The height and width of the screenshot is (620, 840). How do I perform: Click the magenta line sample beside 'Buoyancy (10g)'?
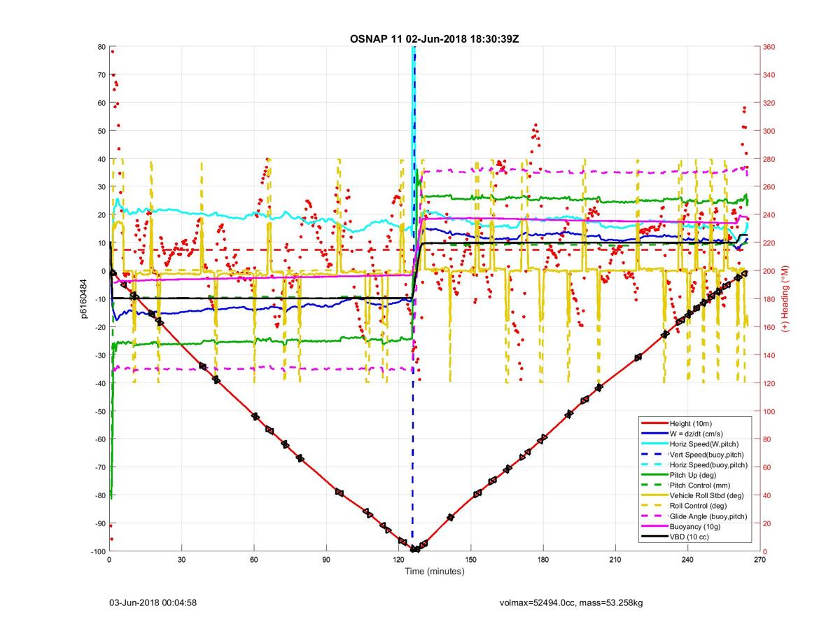coord(654,526)
